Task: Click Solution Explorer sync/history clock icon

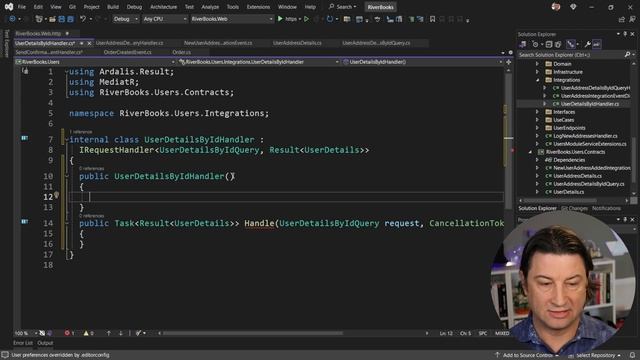Action: [535, 44]
